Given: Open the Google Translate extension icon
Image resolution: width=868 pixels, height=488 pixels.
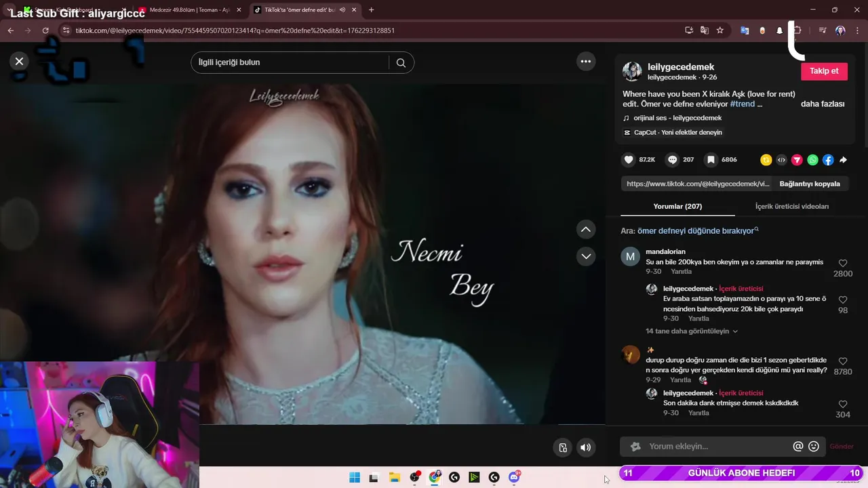Looking at the screenshot, I should [745, 30].
